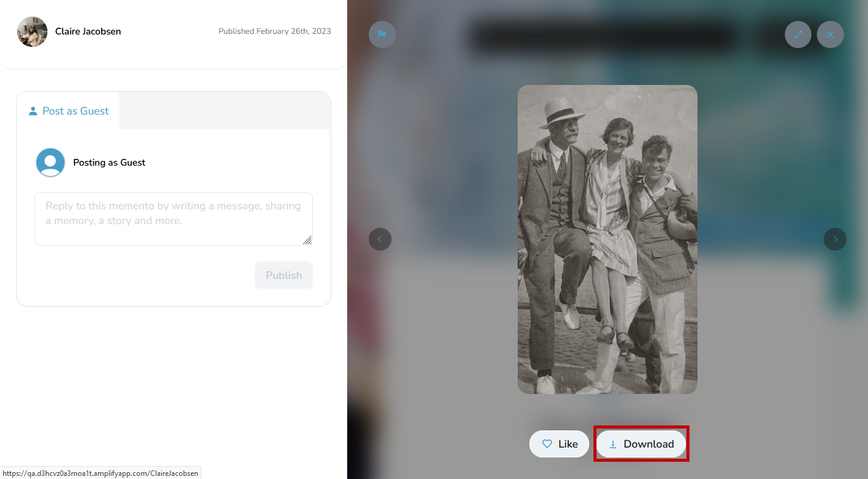Close the photo viewer
Image resolution: width=868 pixels, height=479 pixels.
(830, 34)
